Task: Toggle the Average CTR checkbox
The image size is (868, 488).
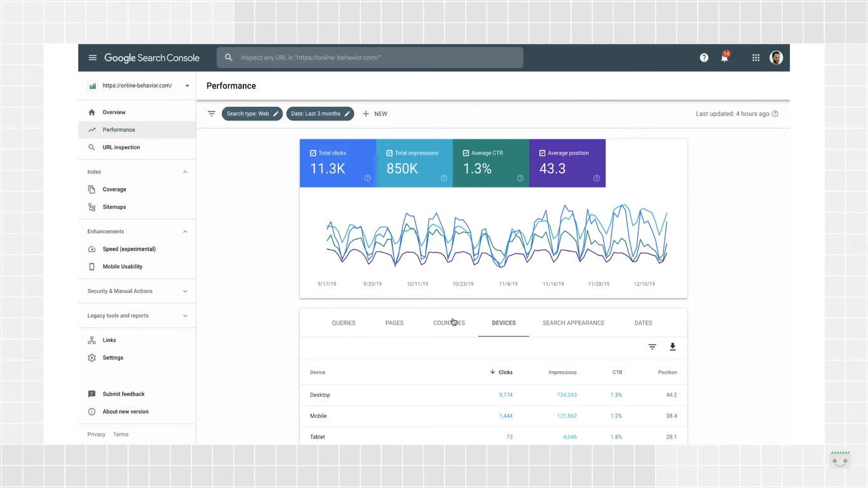Action: tap(466, 153)
